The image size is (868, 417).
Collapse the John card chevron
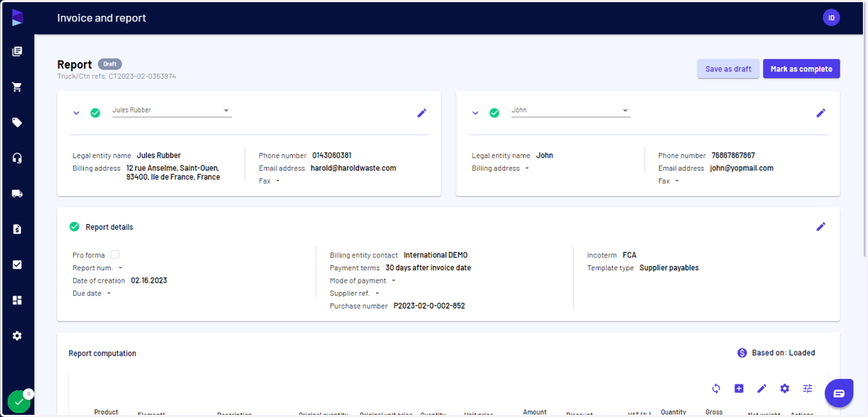coord(475,113)
